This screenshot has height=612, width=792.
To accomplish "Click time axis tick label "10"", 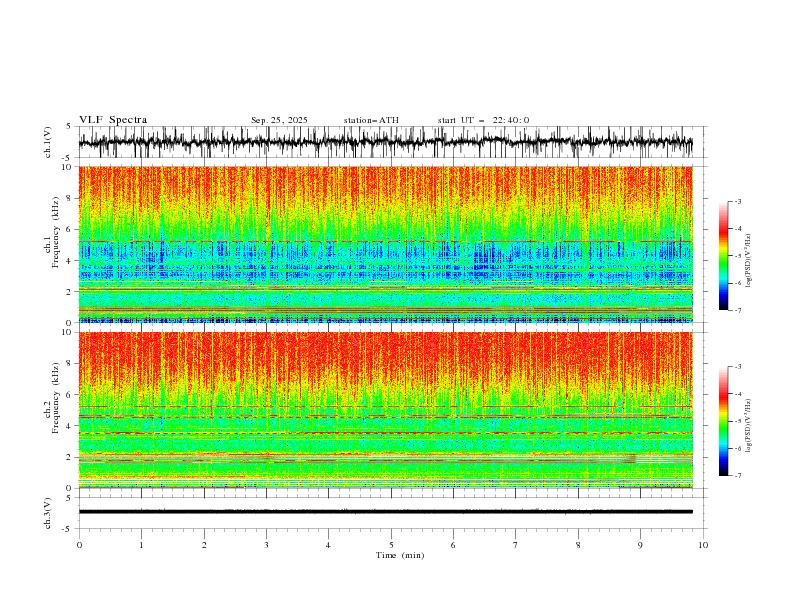I will [x=703, y=545].
